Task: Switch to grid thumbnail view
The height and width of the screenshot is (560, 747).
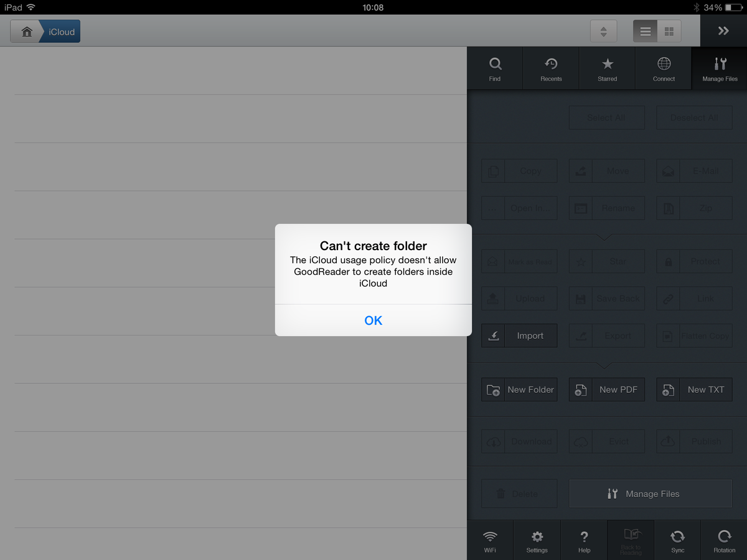Action: tap(669, 31)
